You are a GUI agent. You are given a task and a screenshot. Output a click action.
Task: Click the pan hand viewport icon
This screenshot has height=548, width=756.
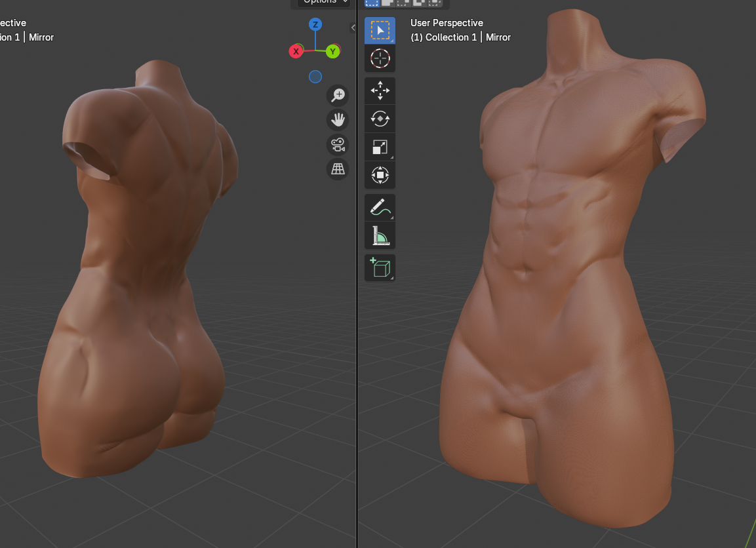[x=338, y=119]
